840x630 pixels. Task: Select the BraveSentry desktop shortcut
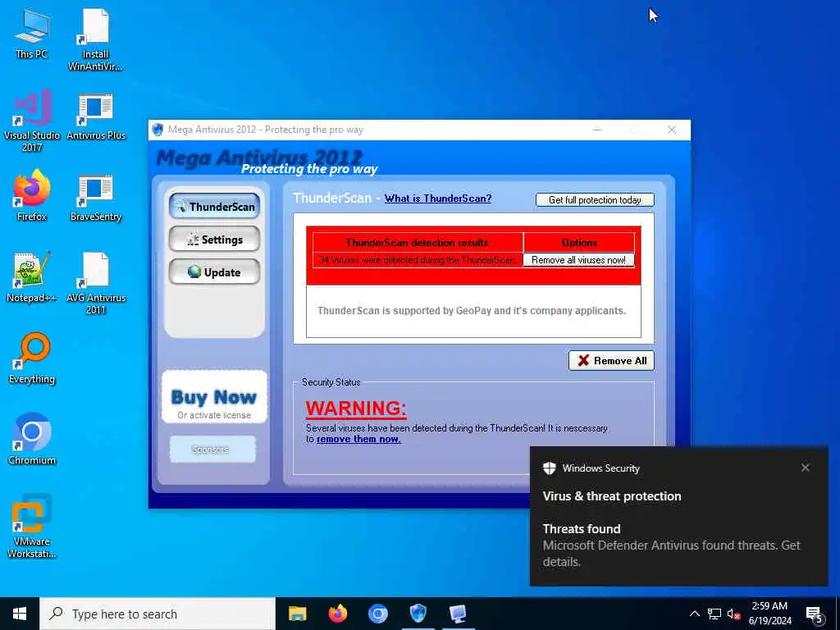tap(96, 198)
